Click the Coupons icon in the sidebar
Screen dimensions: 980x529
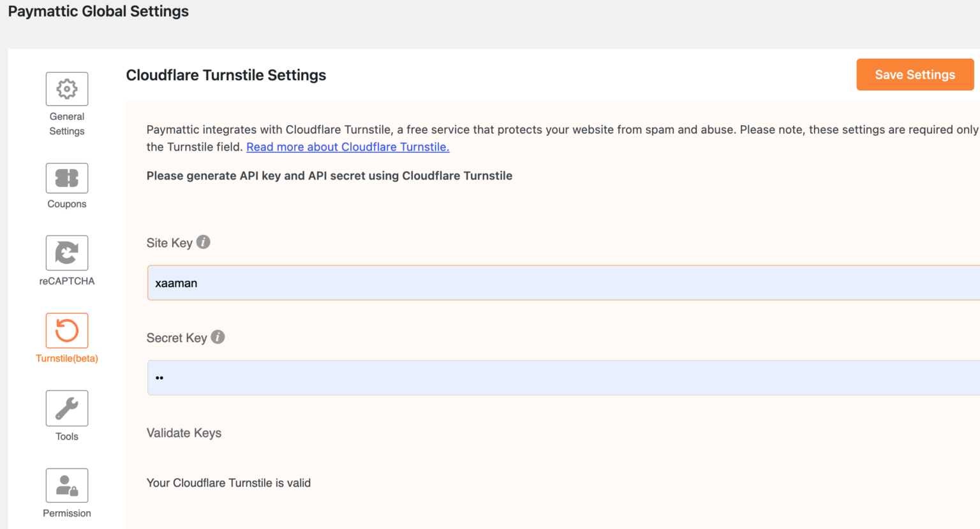(x=66, y=177)
